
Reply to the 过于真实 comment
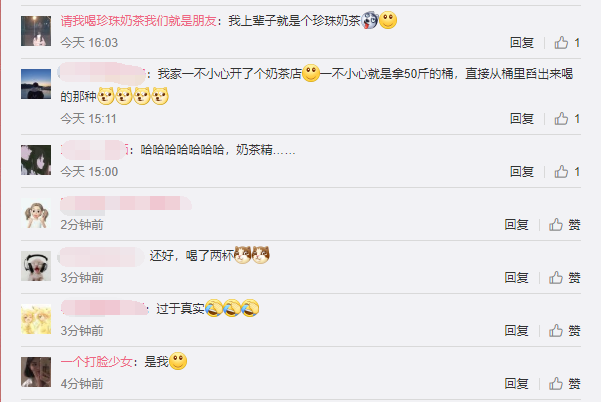tap(516, 330)
